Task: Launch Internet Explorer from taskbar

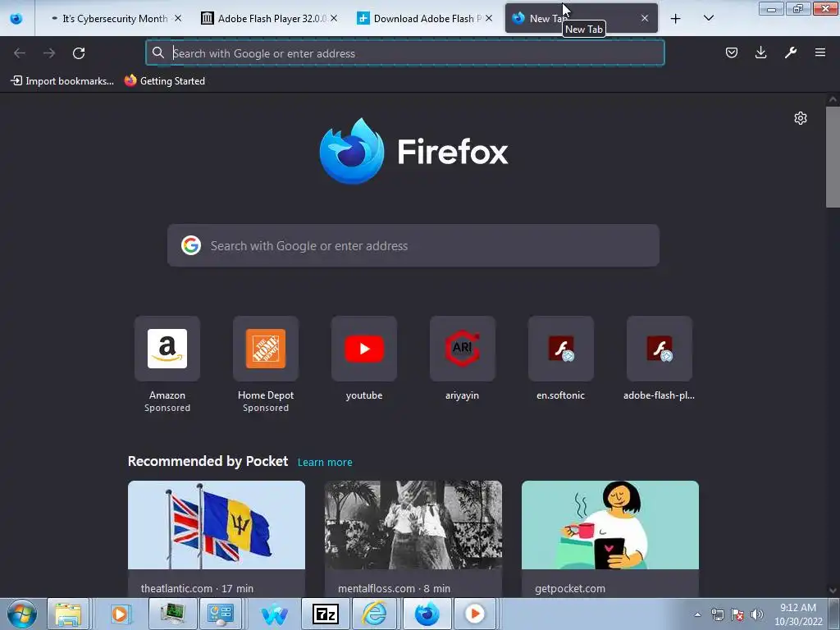Action: 374,614
